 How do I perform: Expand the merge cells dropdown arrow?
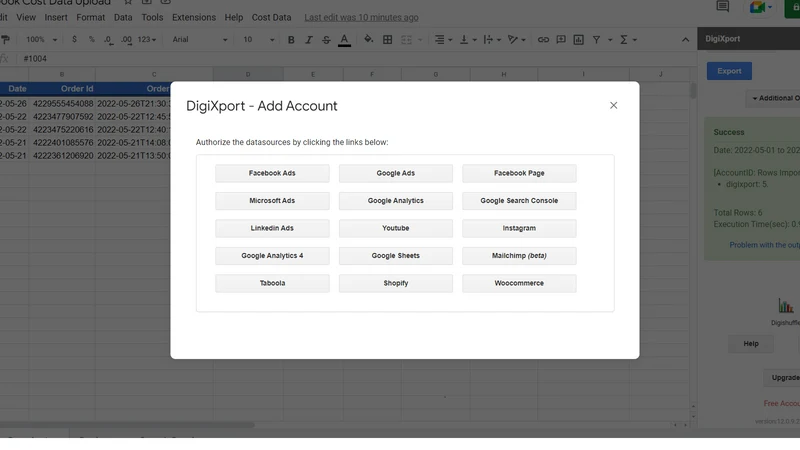pyautogui.click(x=420, y=40)
